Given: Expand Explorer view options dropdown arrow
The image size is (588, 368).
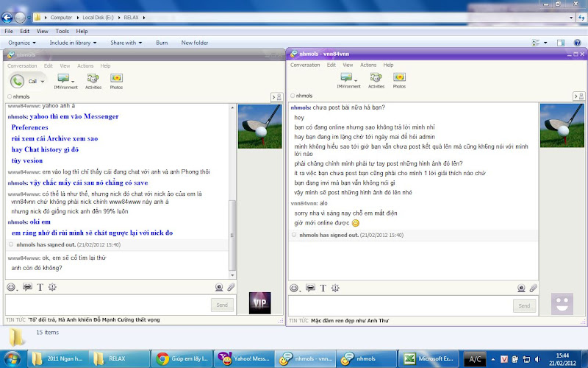Looking at the screenshot, I should pos(545,43).
